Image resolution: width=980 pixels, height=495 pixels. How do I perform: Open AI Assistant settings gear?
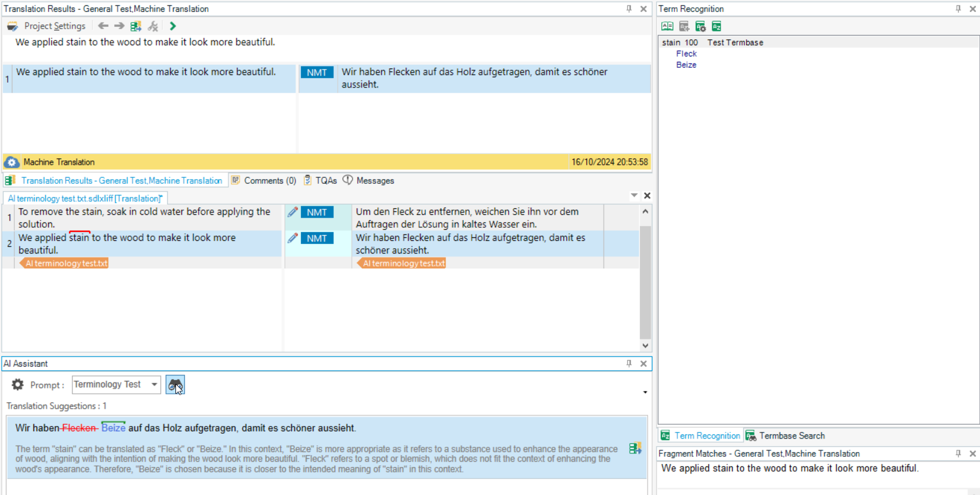click(18, 385)
